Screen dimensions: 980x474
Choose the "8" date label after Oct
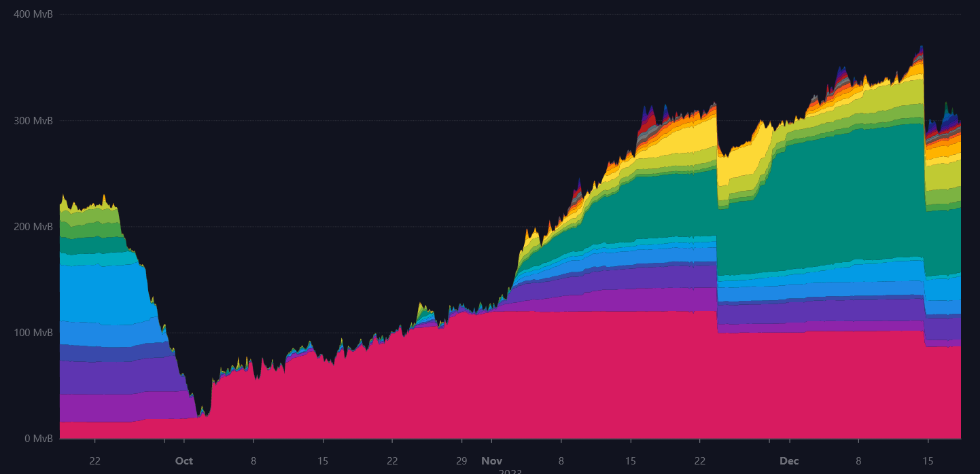tap(253, 460)
